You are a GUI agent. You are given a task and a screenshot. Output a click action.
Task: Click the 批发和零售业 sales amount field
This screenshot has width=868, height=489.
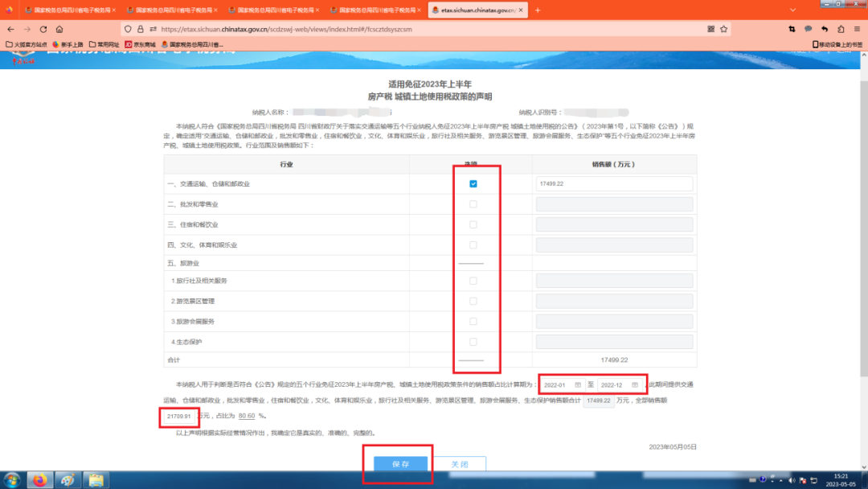614,204
